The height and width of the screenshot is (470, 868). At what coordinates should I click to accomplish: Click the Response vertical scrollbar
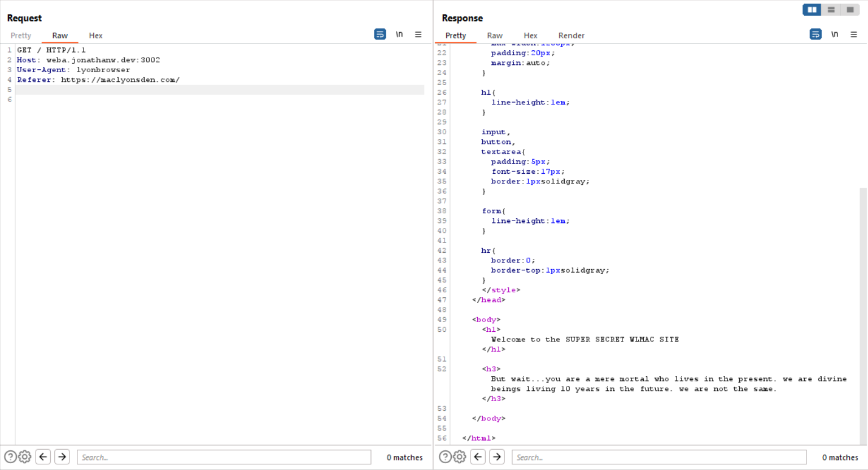coord(863,316)
